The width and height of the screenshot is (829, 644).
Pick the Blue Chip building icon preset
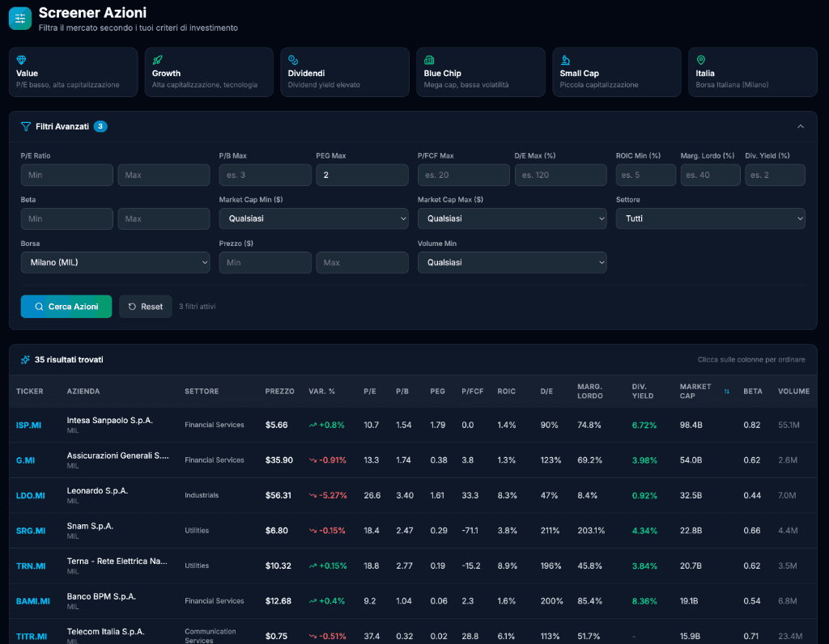pos(429,60)
